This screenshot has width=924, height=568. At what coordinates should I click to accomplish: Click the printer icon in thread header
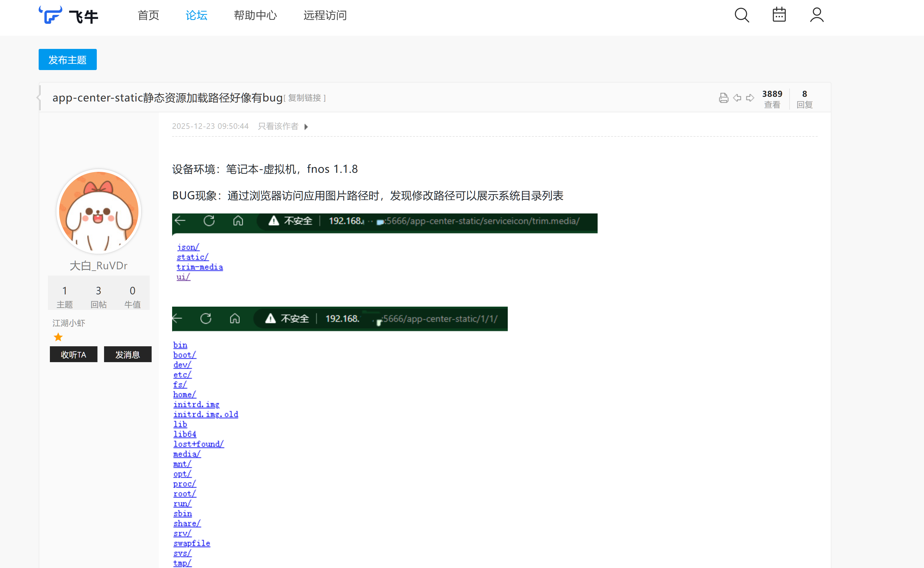tap(723, 98)
